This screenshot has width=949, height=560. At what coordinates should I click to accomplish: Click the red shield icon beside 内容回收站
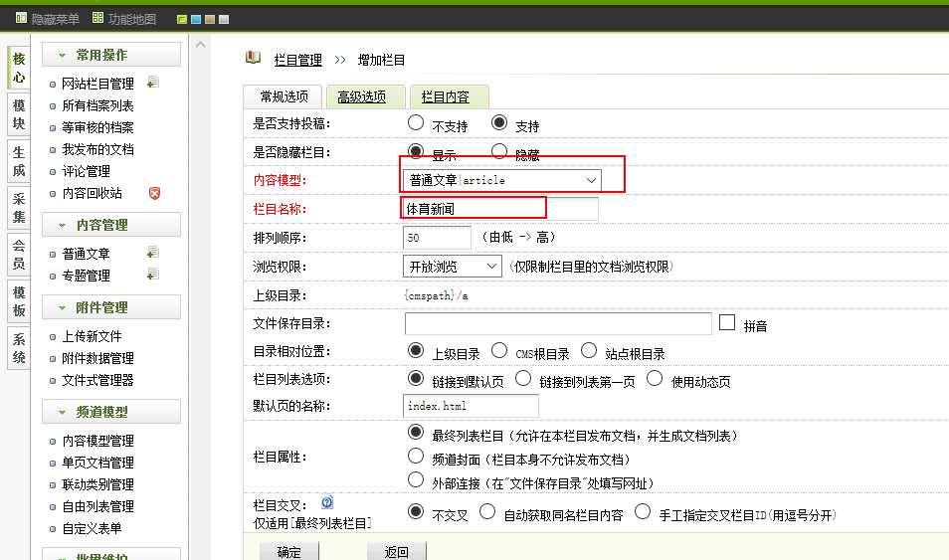(x=154, y=193)
